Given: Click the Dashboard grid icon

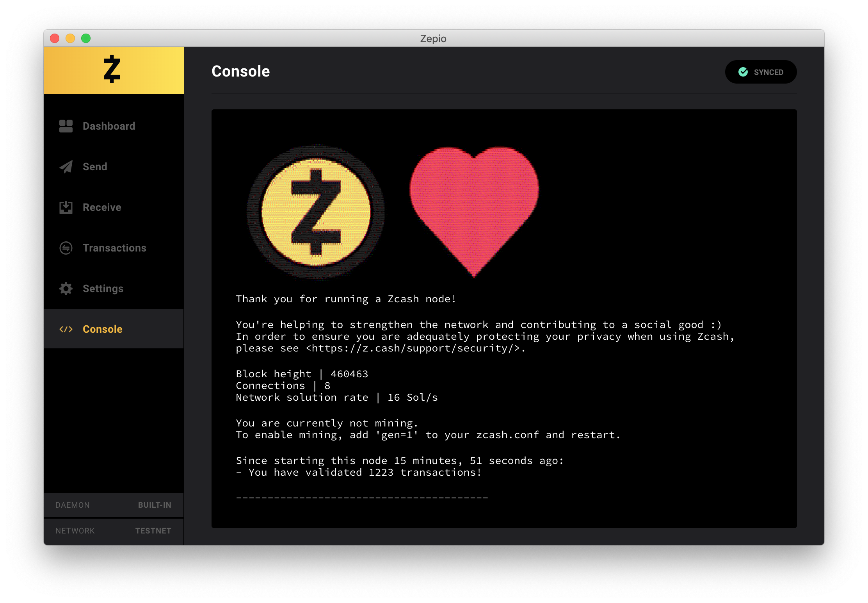Looking at the screenshot, I should 66,126.
